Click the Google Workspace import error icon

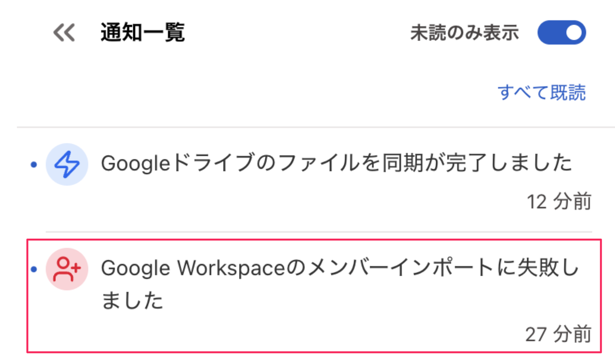coord(66,269)
